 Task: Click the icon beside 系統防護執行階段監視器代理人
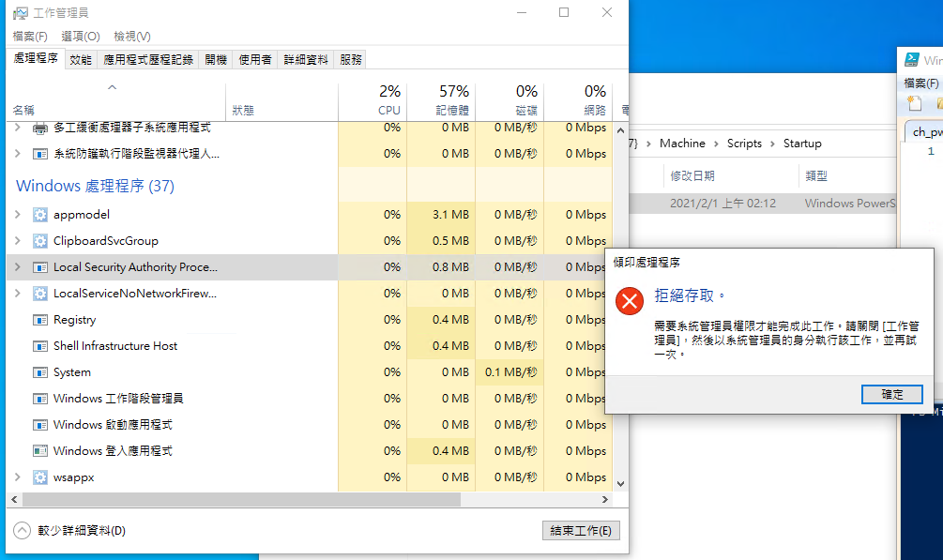39,154
